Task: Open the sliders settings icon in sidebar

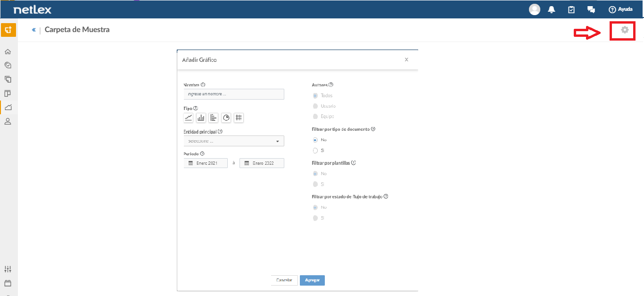Action: pos(8,269)
